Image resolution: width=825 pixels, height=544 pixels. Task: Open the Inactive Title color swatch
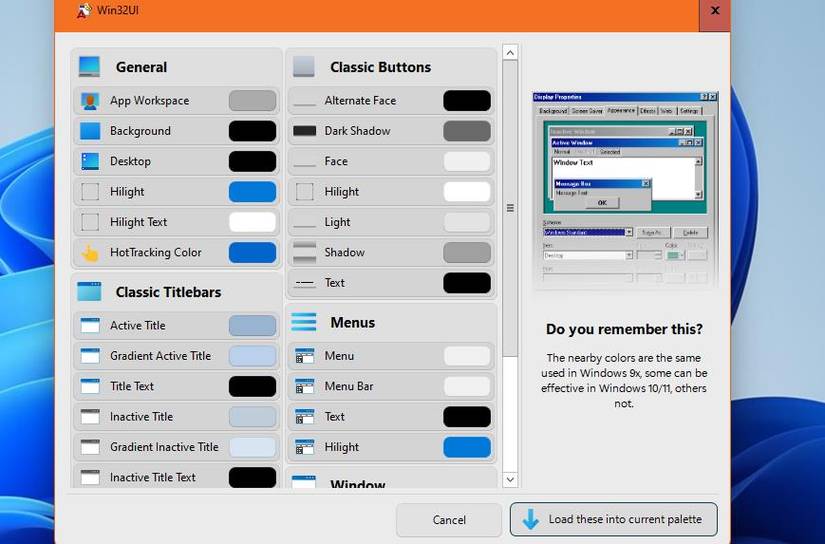pyautogui.click(x=253, y=417)
